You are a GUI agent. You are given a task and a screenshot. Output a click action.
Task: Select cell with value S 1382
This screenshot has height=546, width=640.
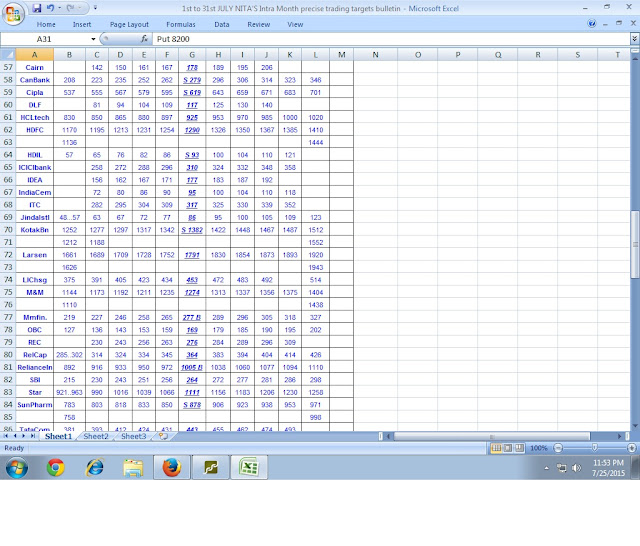tap(192, 230)
